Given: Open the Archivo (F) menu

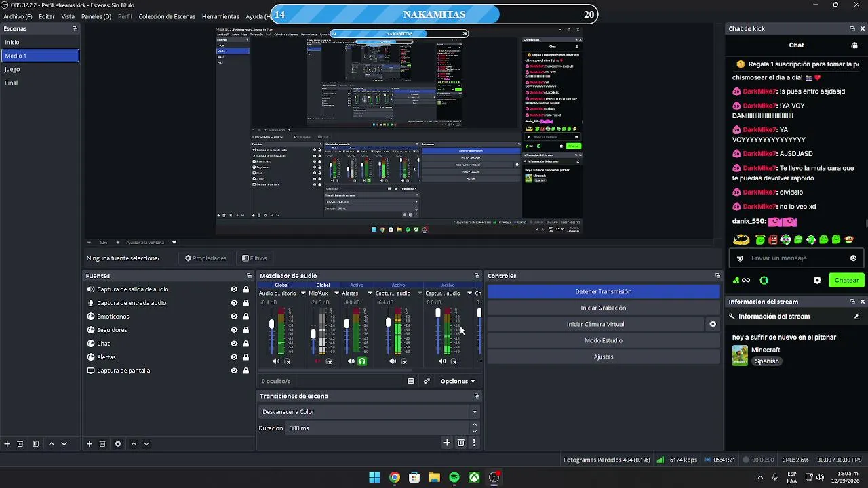Looking at the screenshot, I should point(18,16).
